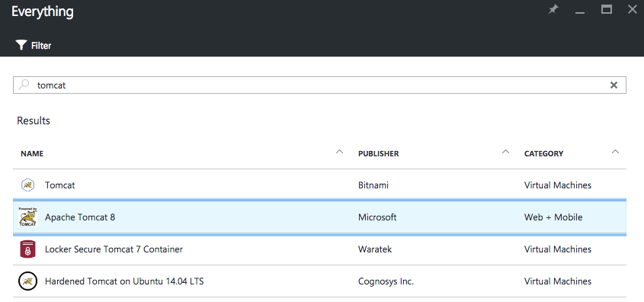Click the Everything blade title
Viewport: 644px width, 302px height.
[43, 12]
